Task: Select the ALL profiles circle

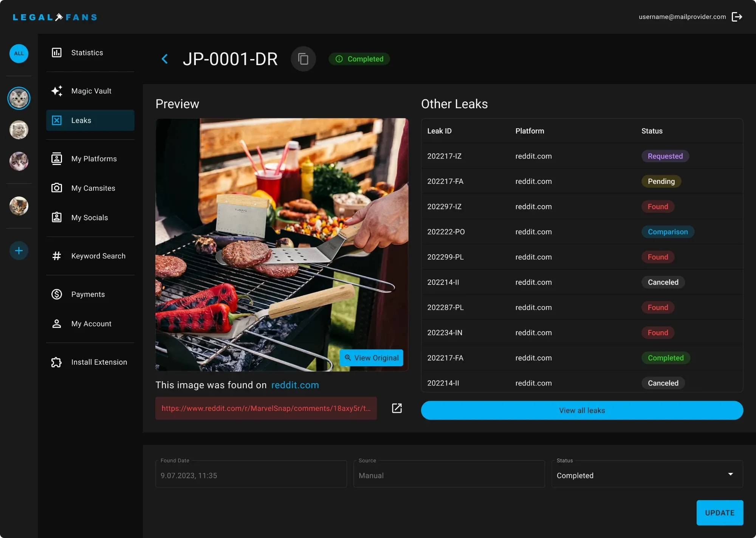Action: [x=19, y=53]
